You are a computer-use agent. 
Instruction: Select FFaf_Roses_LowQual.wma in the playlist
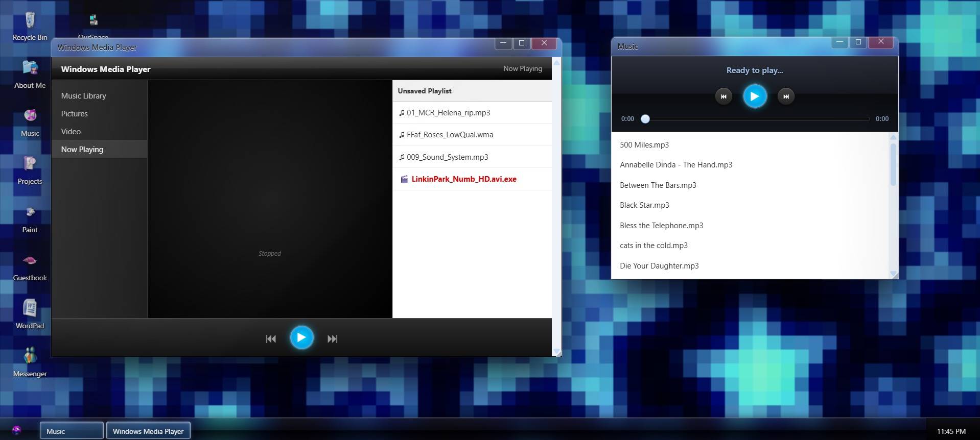coord(472,135)
